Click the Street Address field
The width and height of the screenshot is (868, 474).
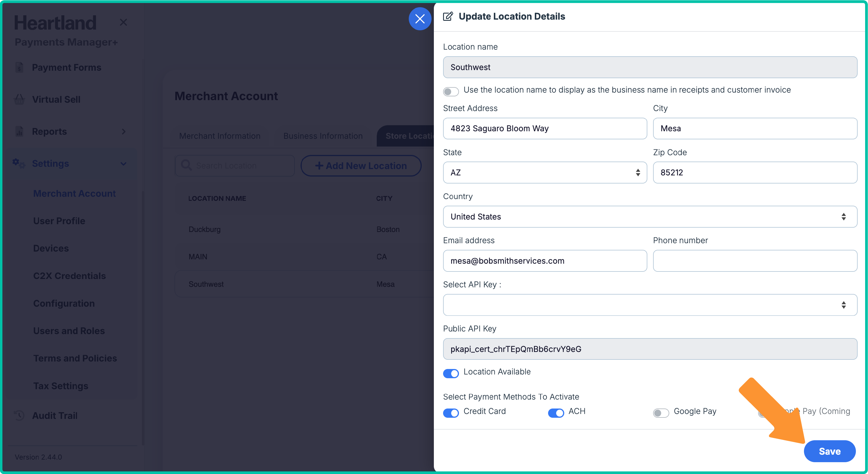click(x=545, y=128)
